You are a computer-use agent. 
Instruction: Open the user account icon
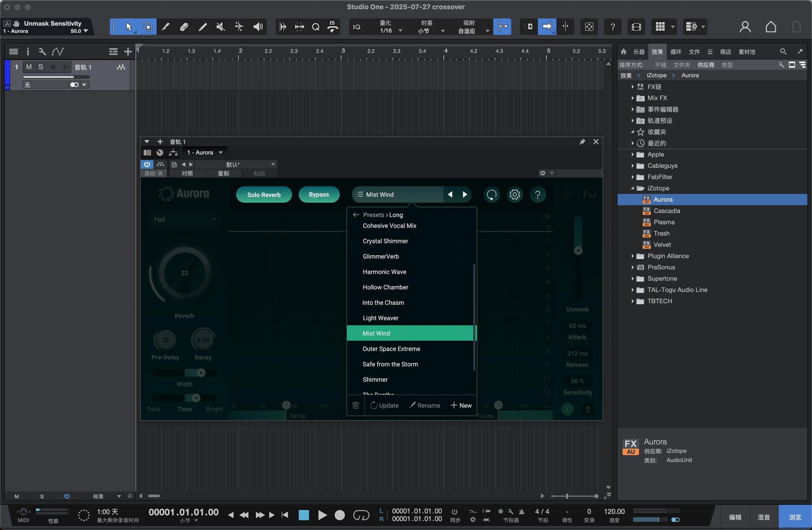pyautogui.click(x=745, y=27)
